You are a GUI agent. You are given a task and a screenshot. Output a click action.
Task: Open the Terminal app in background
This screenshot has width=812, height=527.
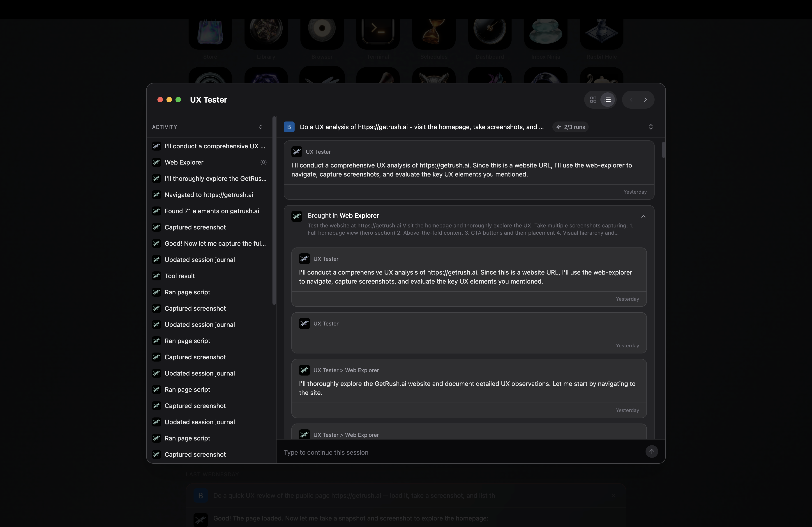click(x=378, y=34)
